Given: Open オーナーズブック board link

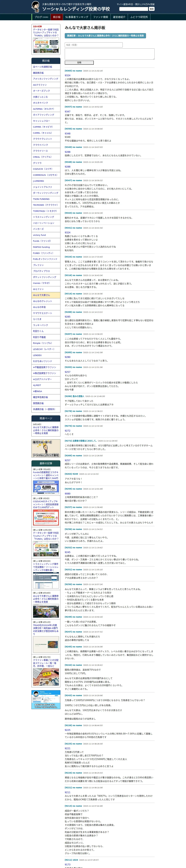Looking at the screenshot, I should (46, 91).
